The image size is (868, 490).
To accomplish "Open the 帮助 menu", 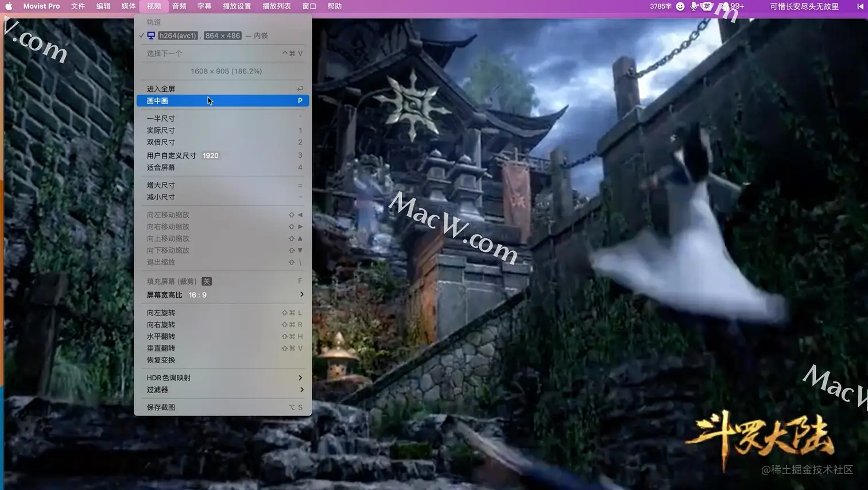I will (335, 6).
